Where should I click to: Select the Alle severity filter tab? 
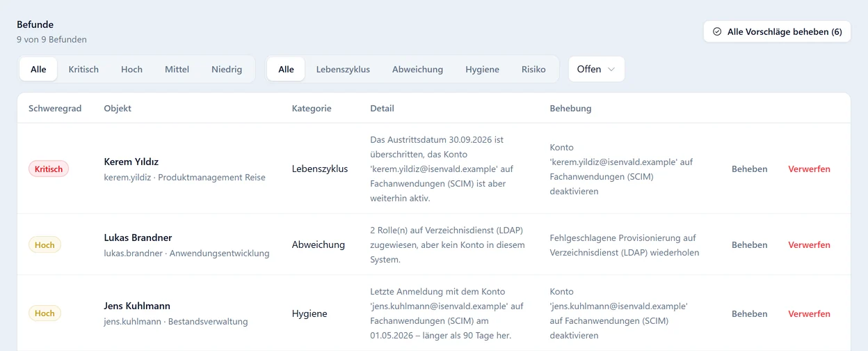(38, 69)
